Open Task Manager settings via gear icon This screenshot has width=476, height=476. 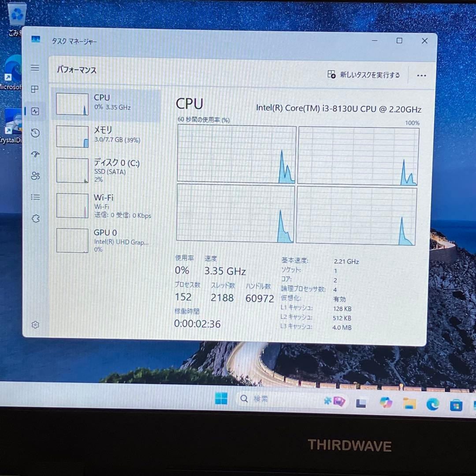tap(35, 324)
